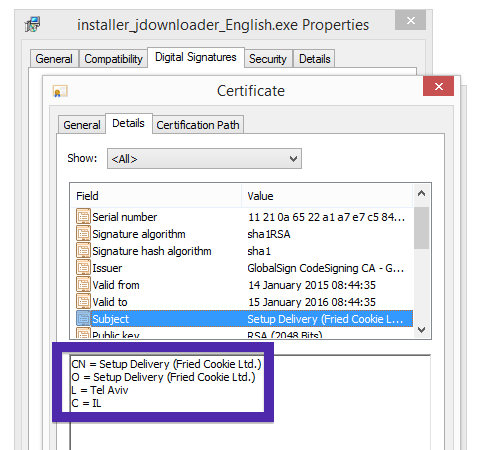Click the Signature algorithm field icon

click(x=83, y=234)
